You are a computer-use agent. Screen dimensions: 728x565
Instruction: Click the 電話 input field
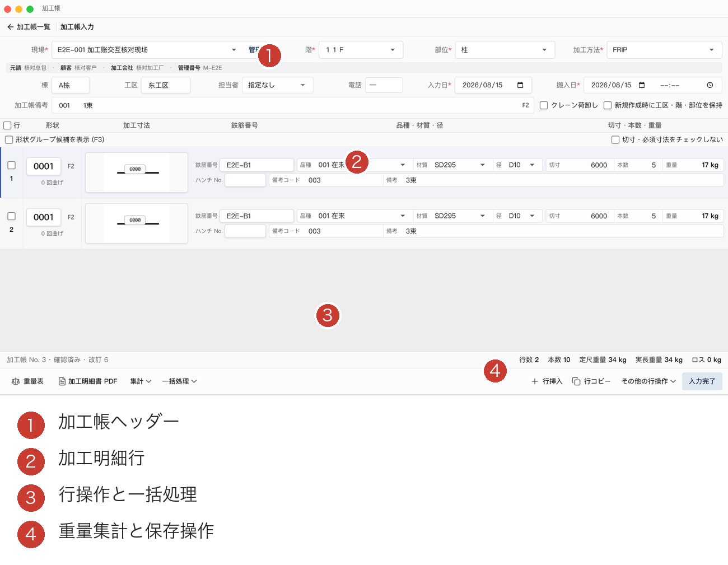[384, 85]
